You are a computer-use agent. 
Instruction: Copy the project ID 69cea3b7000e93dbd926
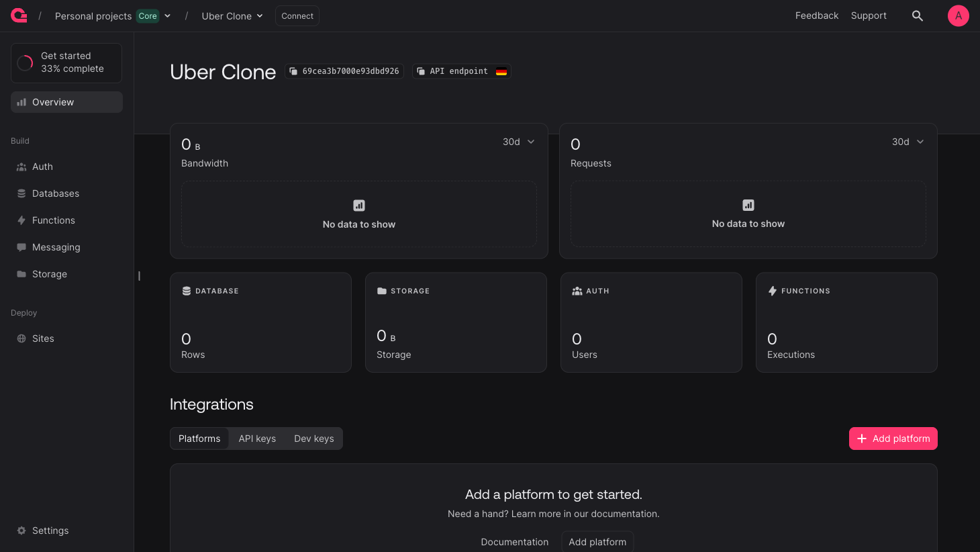pos(344,71)
